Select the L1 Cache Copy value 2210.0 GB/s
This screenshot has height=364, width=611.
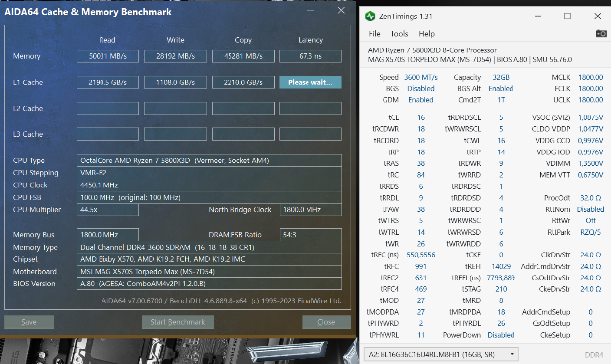[243, 82]
